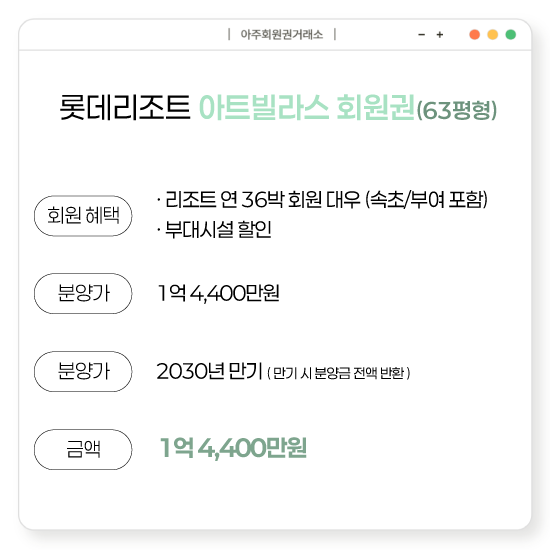This screenshot has width=550, height=550.
Task: Click the green circle window button
Action: (511, 34)
